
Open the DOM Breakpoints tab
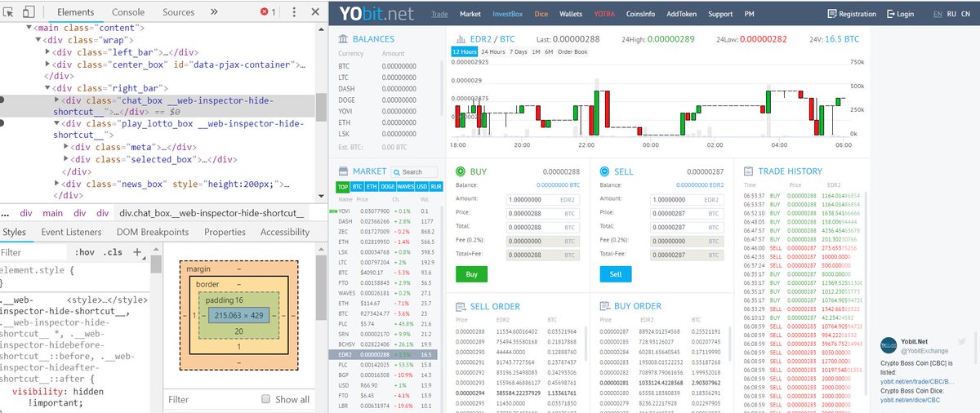click(x=154, y=233)
